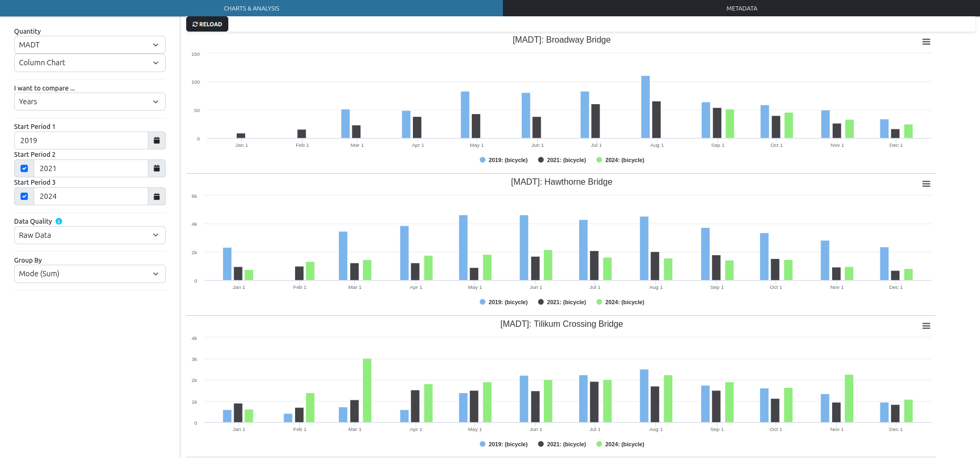Uncheck the Start Period 2 checkbox
The height and width of the screenshot is (471, 980).
point(24,168)
